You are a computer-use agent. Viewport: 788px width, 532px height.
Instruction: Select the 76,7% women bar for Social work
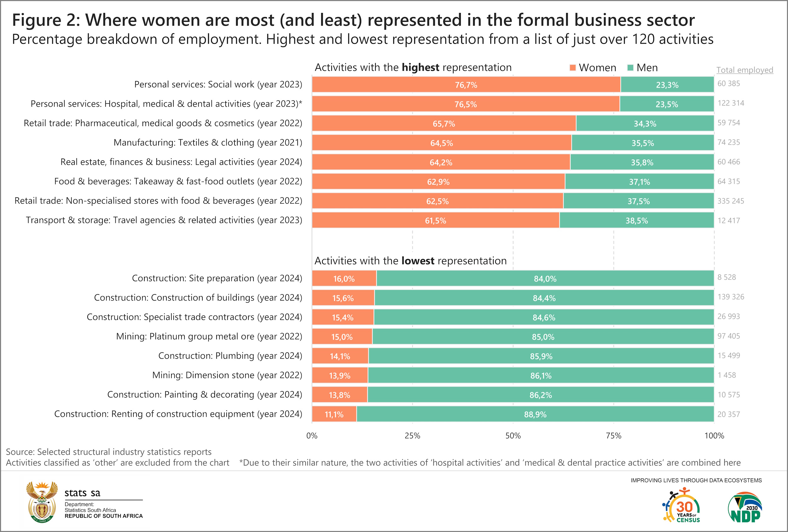point(466,84)
